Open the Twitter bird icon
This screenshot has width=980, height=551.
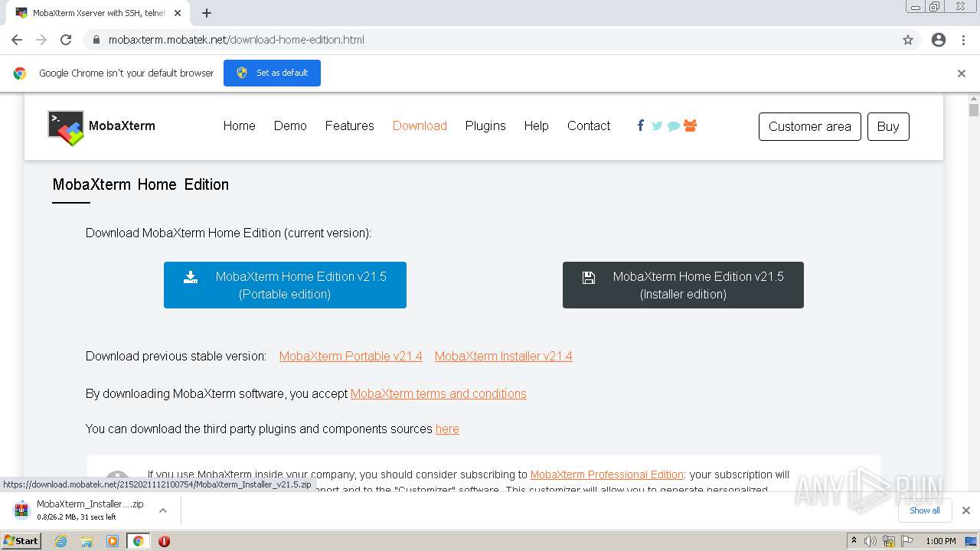657,126
